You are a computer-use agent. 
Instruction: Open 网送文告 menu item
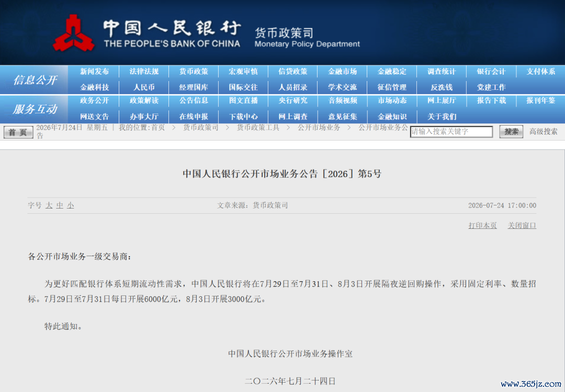tap(94, 117)
